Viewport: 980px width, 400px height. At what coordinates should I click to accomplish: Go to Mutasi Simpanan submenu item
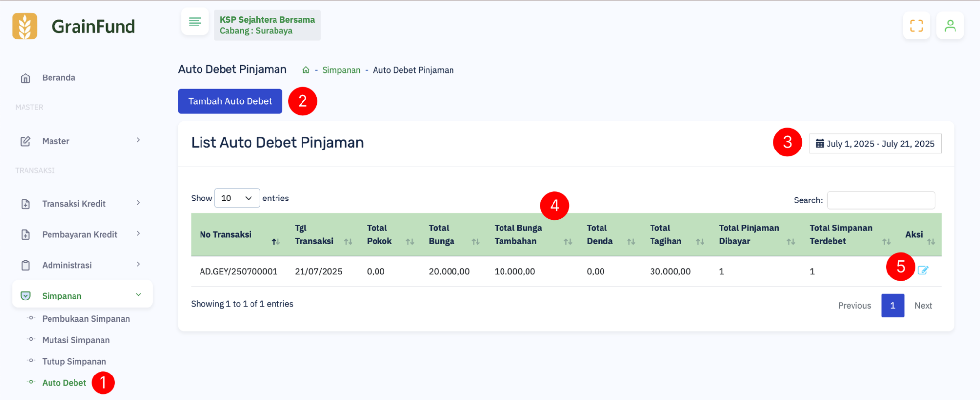pyautogui.click(x=76, y=340)
